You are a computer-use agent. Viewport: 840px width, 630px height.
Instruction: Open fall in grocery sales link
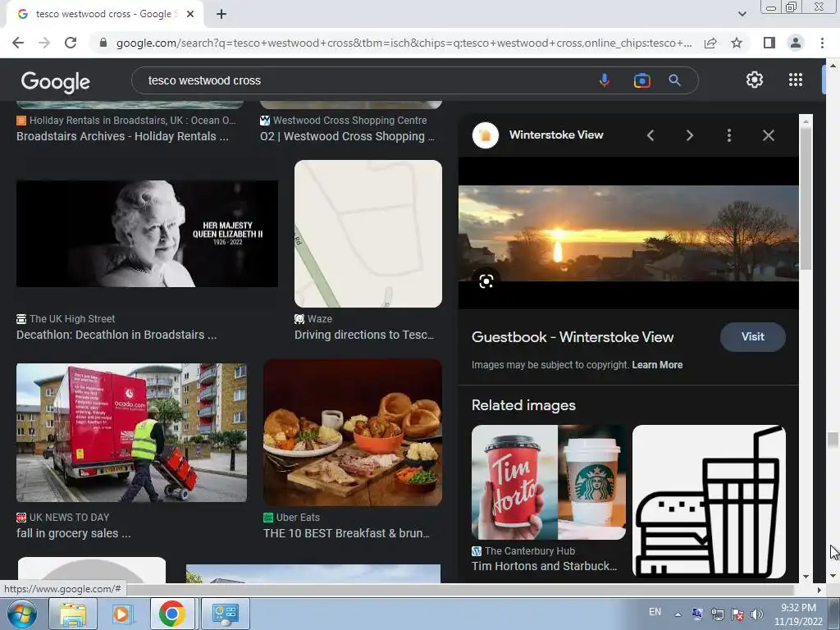point(73,533)
